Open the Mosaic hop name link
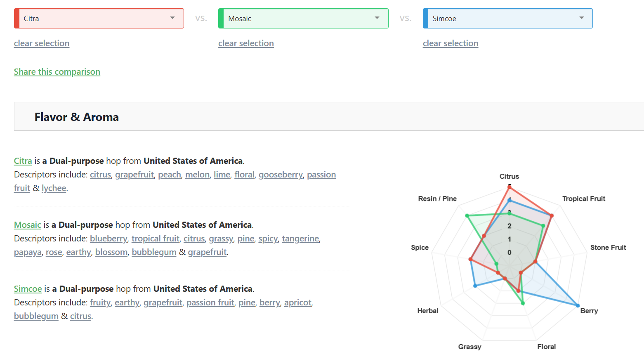The image size is (644, 364). [x=28, y=225]
